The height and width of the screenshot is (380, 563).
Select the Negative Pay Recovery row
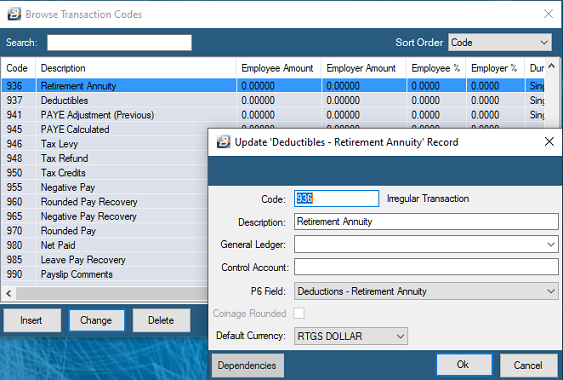click(x=105, y=216)
